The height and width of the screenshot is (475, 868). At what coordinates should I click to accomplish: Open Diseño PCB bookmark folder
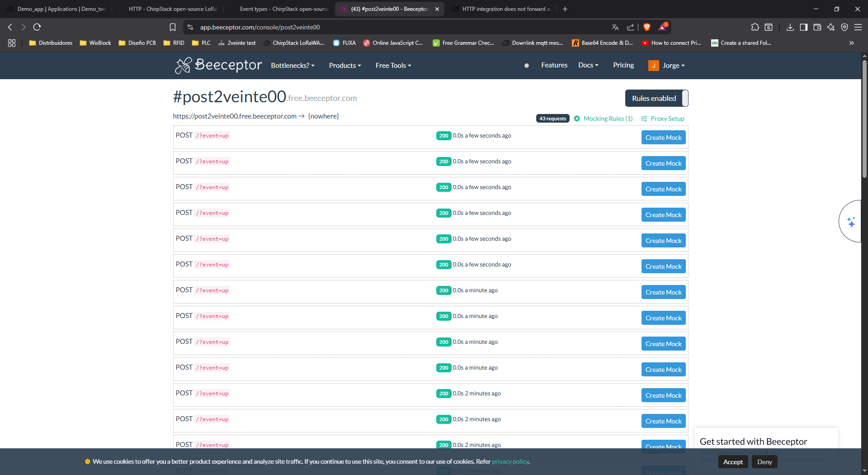pos(137,43)
